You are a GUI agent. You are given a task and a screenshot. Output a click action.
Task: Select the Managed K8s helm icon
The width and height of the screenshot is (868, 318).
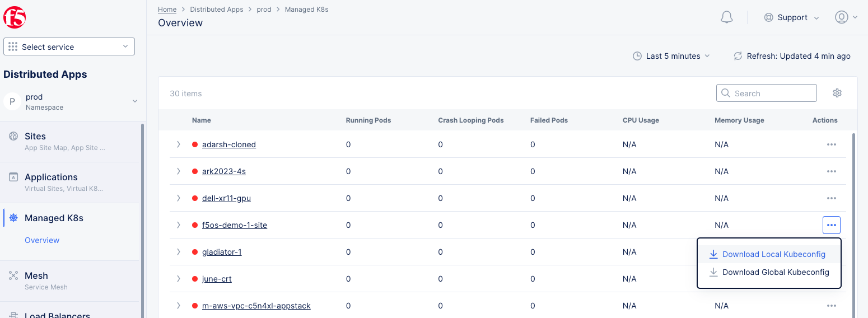[x=13, y=218]
